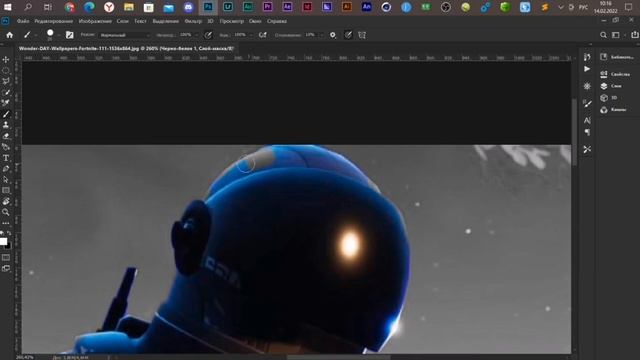The height and width of the screenshot is (360, 640).
Task: Open Discord from the taskbar
Action: click(188, 7)
